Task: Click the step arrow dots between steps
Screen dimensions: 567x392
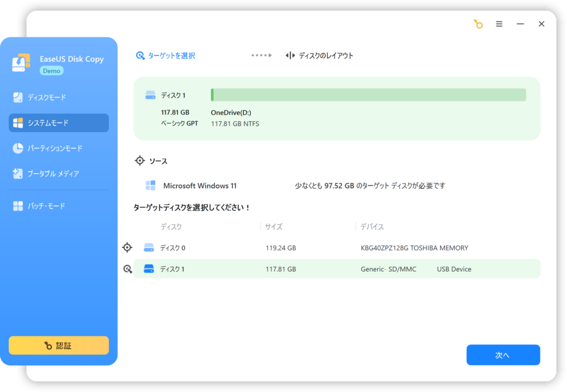Action: coord(261,55)
